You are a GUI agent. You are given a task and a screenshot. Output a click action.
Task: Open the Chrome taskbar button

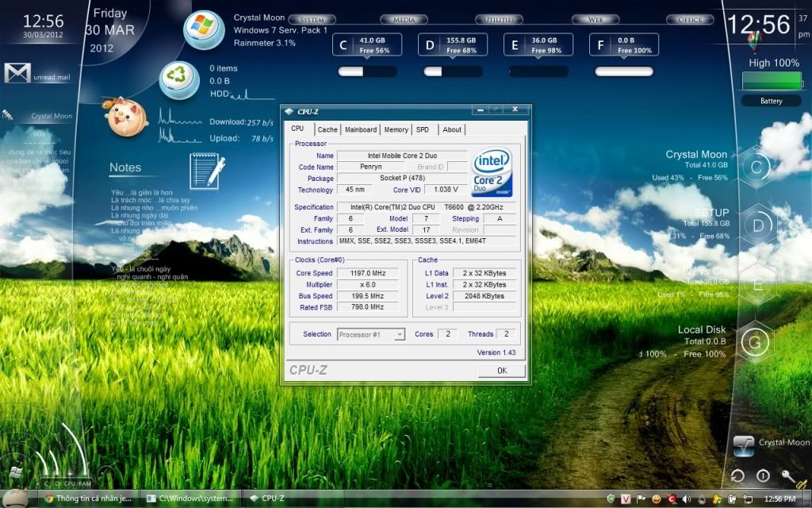coord(89,498)
